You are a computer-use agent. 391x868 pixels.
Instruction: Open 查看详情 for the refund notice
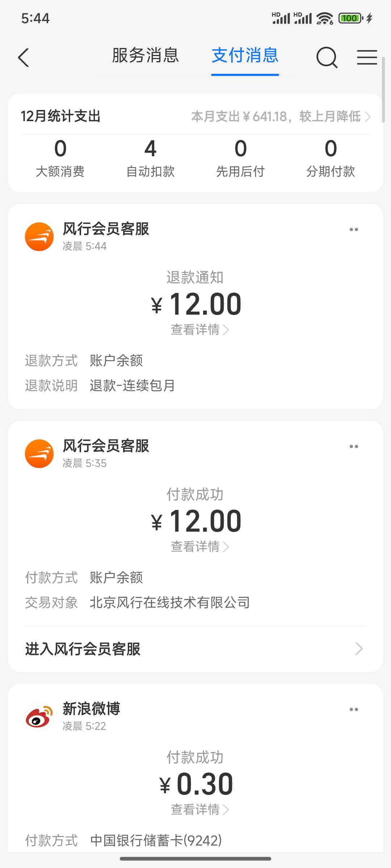[x=199, y=329]
